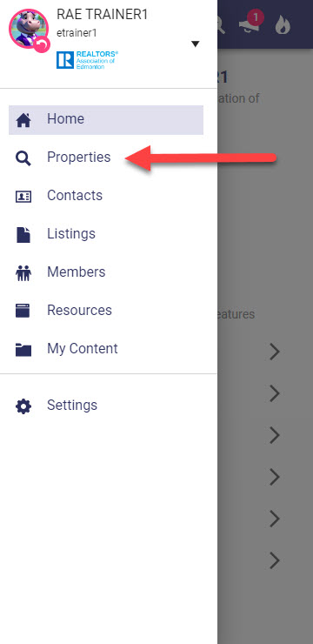Click the people icon beside Members

pyautogui.click(x=23, y=273)
